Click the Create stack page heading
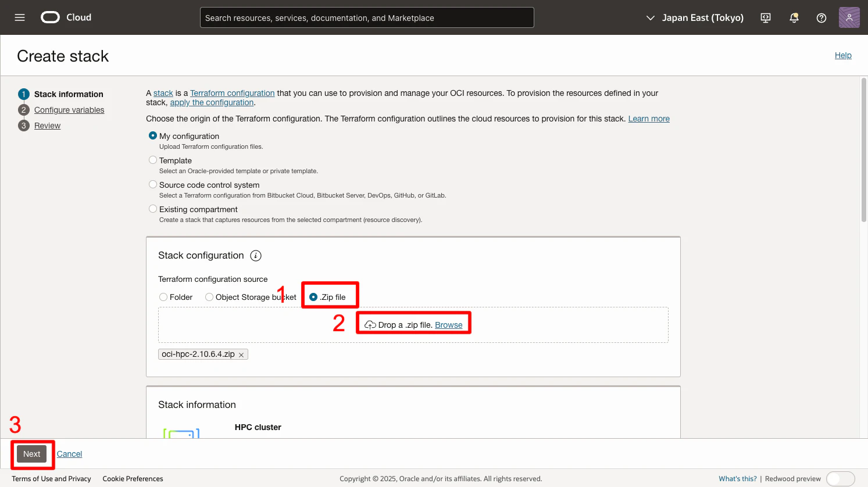This screenshot has width=868, height=487. click(63, 56)
